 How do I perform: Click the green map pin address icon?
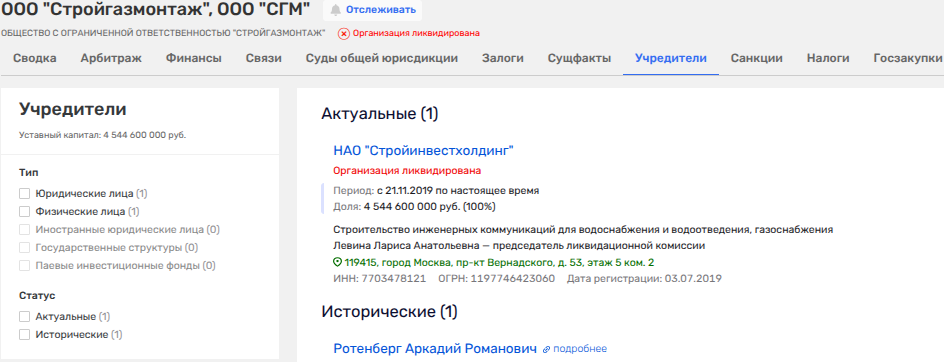click(337, 263)
